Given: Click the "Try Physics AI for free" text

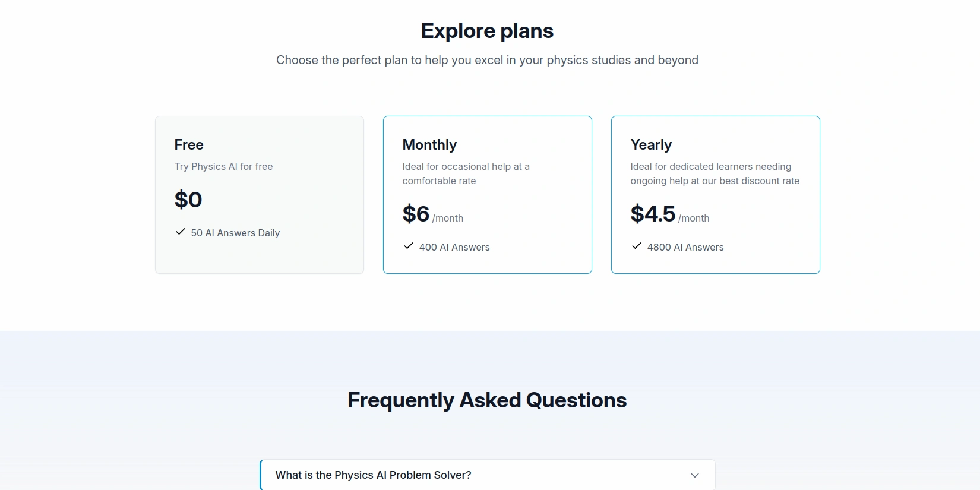Looking at the screenshot, I should pyautogui.click(x=223, y=167).
